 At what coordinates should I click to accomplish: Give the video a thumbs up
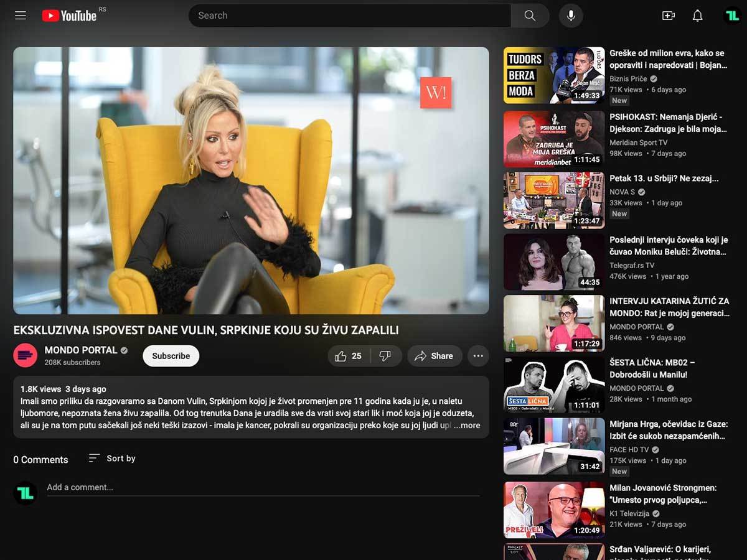[341, 355]
